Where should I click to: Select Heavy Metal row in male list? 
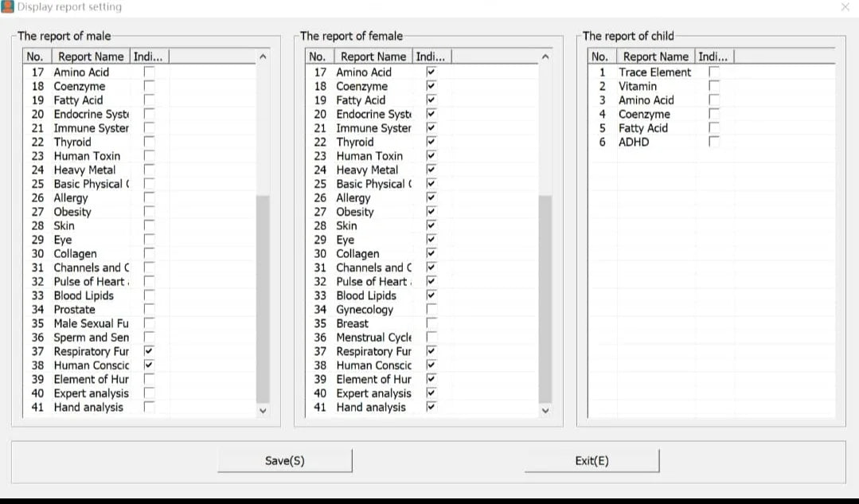84,170
